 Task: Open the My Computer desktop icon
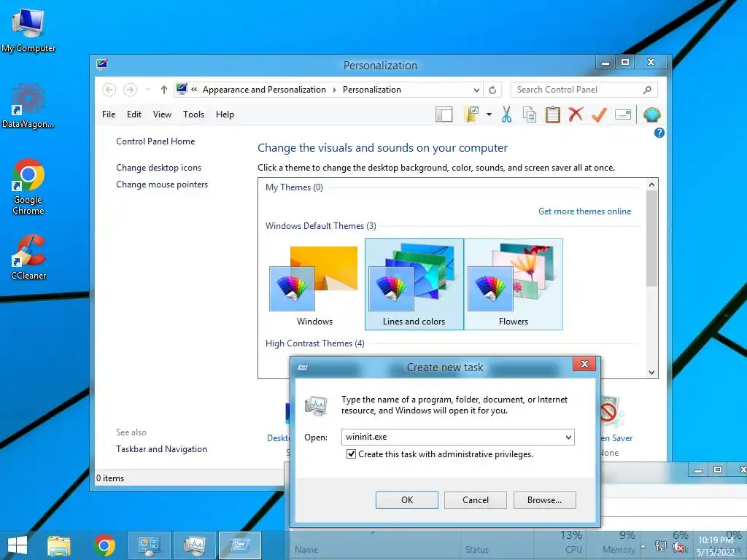(x=28, y=31)
